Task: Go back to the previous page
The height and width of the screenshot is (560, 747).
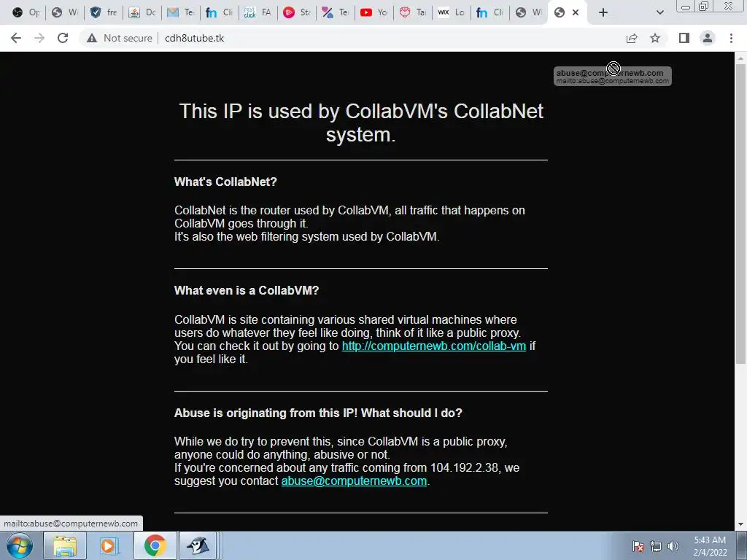Action: pos(16,38)
